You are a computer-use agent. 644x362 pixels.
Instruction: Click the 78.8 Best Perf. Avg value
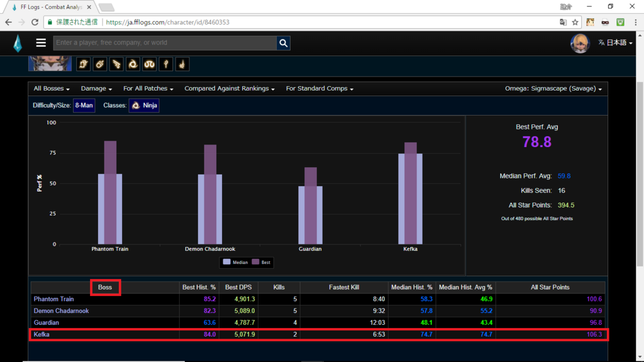coord(537,142)
